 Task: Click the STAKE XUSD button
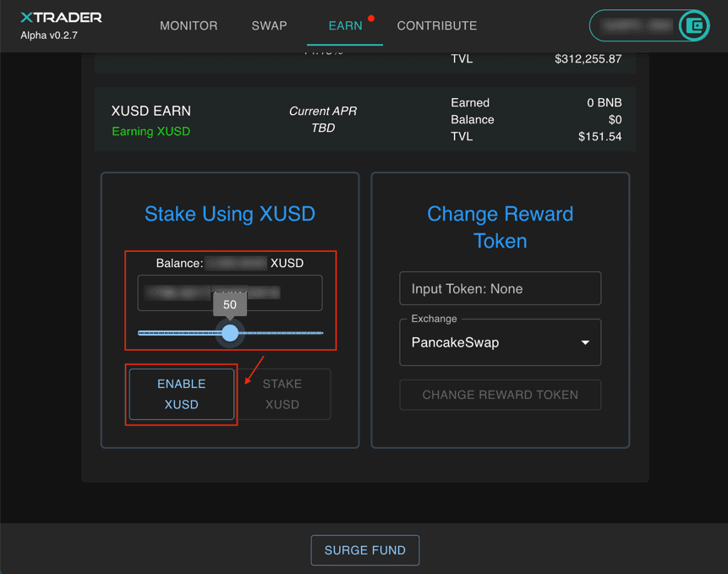pos(282,394)
